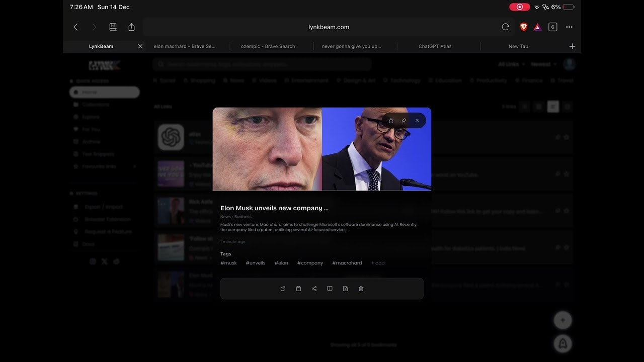Image resolution: width=644 pixels, height=362 pixels.
Task: Add a new tag with + add
Action: tap(378, 263)
